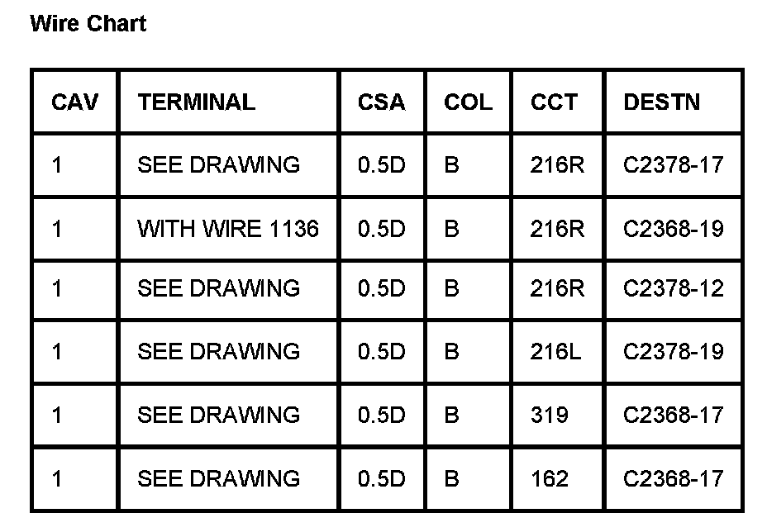Select the CAV column header

pyautogui.click(x=74, y=102)
